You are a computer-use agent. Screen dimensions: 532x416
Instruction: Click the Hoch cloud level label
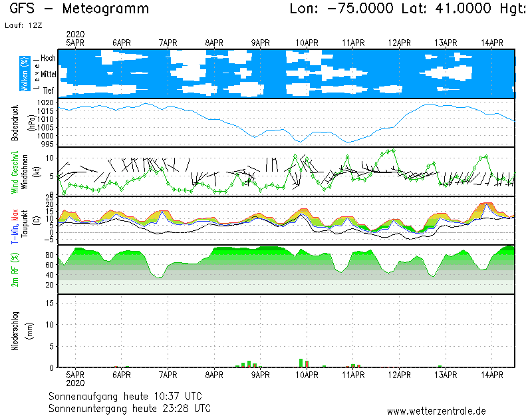(x=48, y=59)
